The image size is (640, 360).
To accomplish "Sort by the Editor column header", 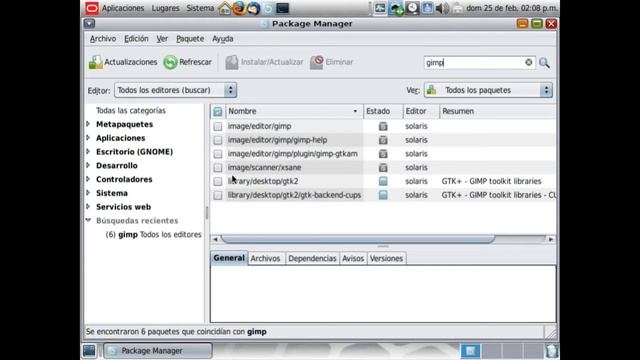I will [x=421, y=111].
